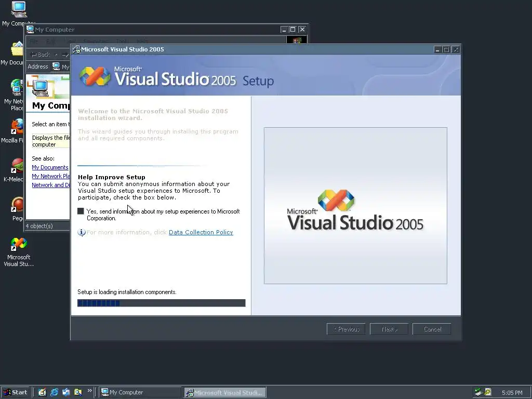Click the Windows logo throbber in My Computer
Image resolution: width=532 pixels, height=399 pixels.
coord(297,41)
